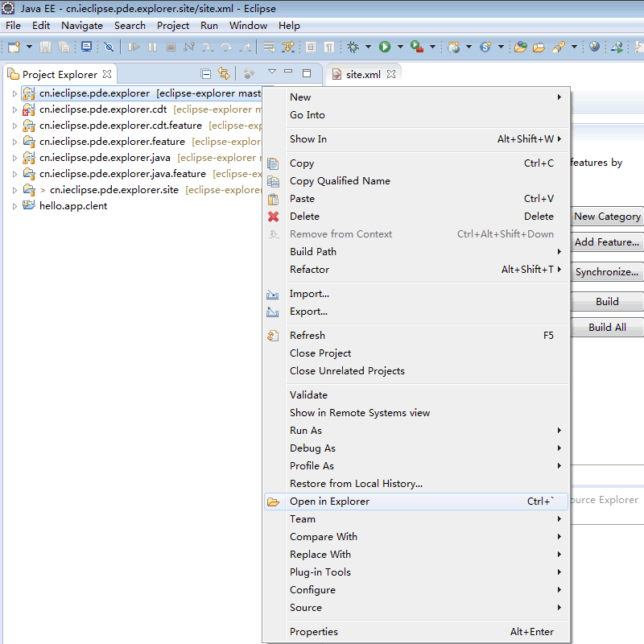644x644 pixels.
Task: Click the New Category button
Action: tap(607, 217)
